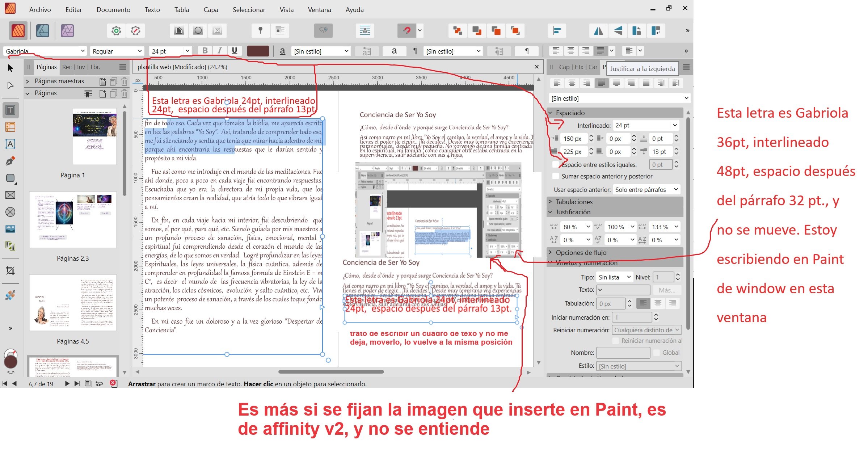Select the Picture Frame Ellipse tool
Viewport: 868px width, 463px height.
pyautogui.click(x=10, y=212)
